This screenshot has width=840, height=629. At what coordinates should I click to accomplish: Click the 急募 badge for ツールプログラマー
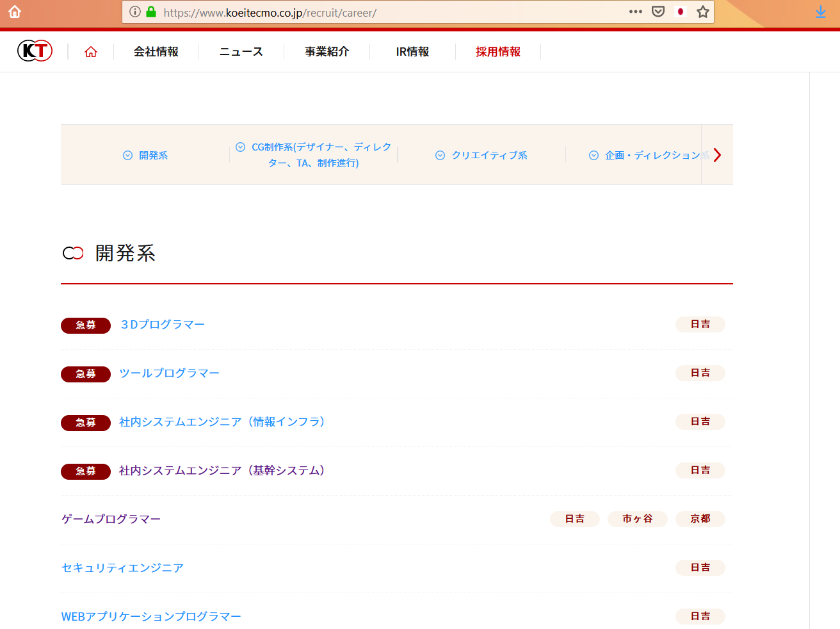coord(86,374)
